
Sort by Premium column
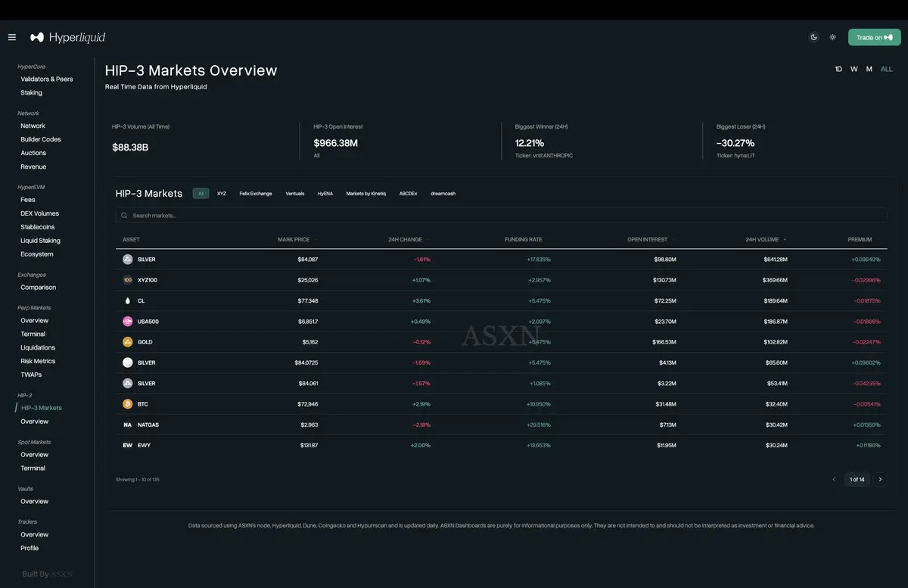pos(860,239)
